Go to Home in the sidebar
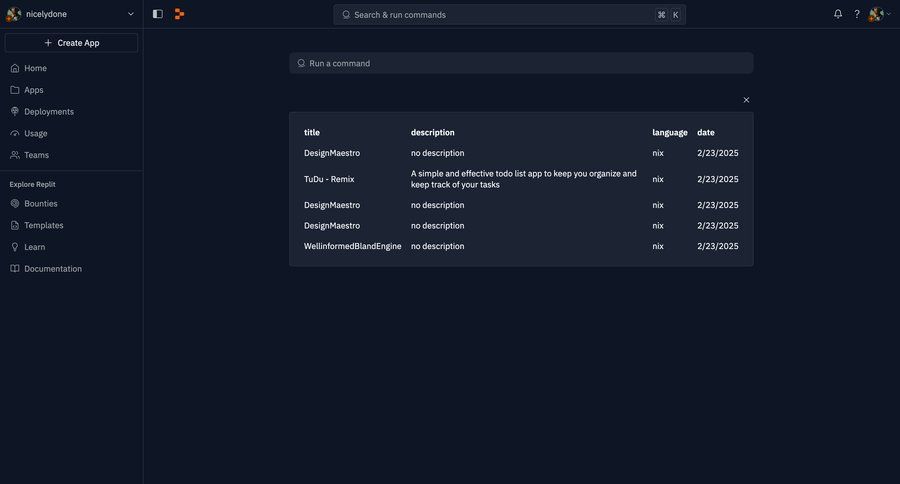The width and height of the screenshot is (900, 484). [x=35, y=68]
